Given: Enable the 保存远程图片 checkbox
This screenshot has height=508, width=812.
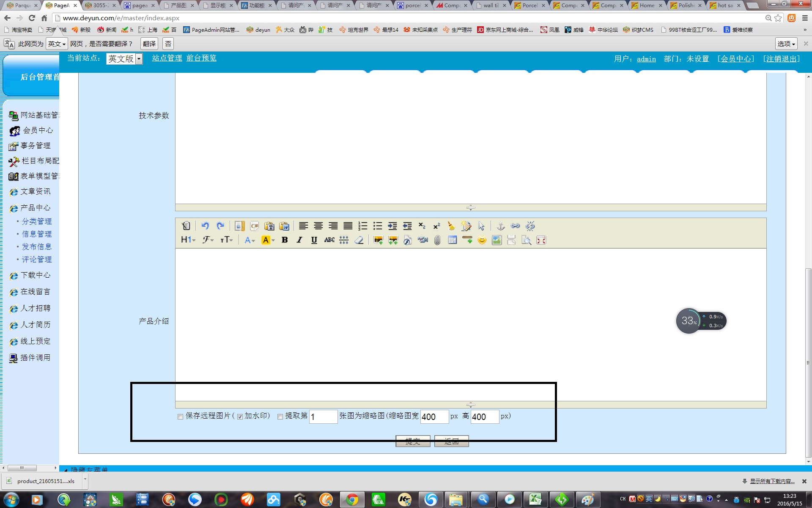Looking at the screenshot, I should coord(181,417).
